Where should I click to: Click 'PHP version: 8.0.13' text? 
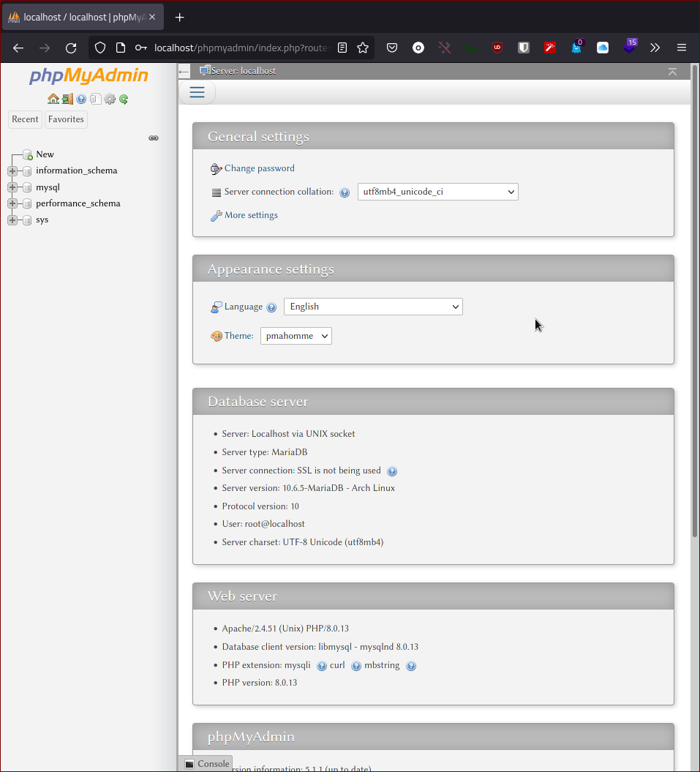click(x=260, y=683)
